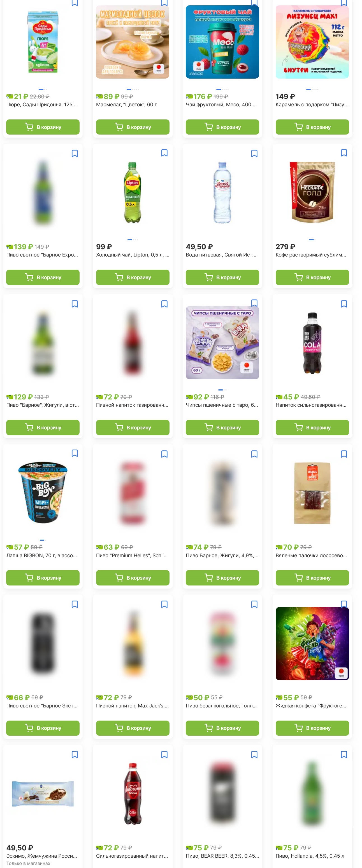
Task: Add Meco fruit tea to cart
Action: (222, 127)
